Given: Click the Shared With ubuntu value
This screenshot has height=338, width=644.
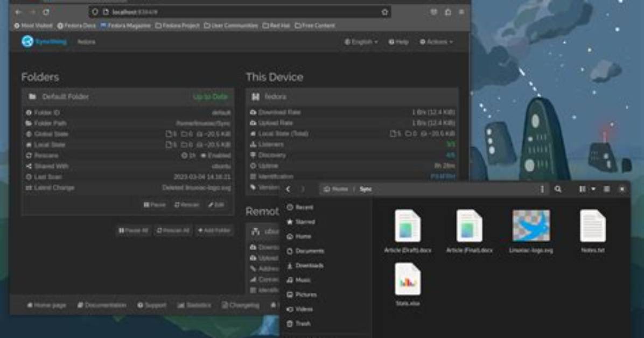Looking at the screenshot, I should tap(221, 166).
